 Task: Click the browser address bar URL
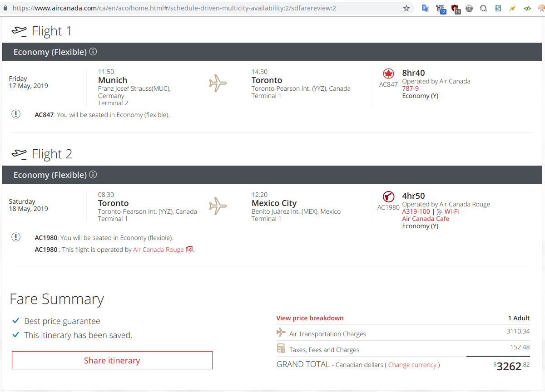tap(182, 8)
